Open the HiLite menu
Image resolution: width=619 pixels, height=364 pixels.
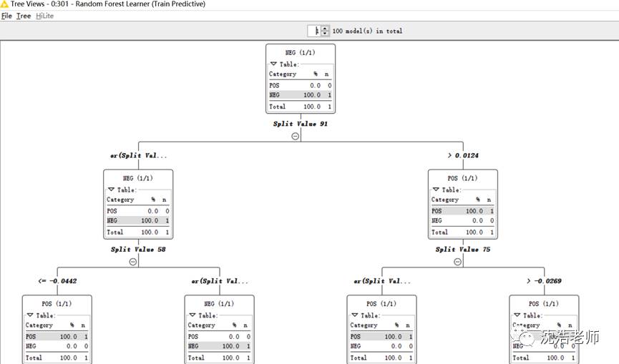point(44,16)
